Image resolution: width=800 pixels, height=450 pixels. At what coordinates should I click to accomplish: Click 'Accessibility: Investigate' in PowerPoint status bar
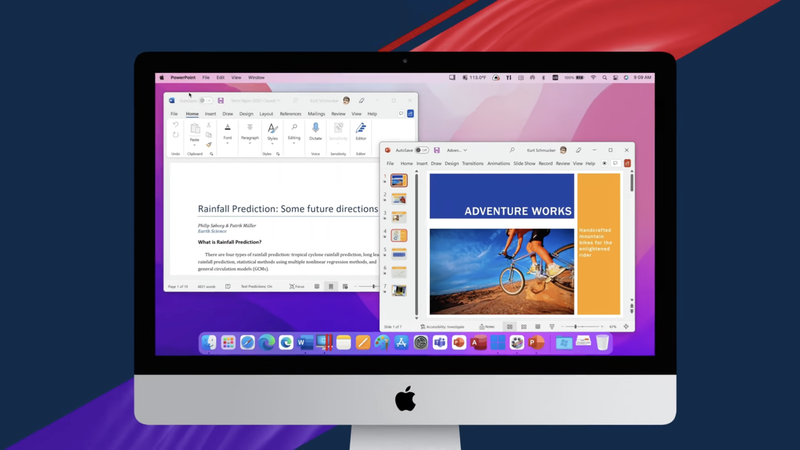(442, 327)
